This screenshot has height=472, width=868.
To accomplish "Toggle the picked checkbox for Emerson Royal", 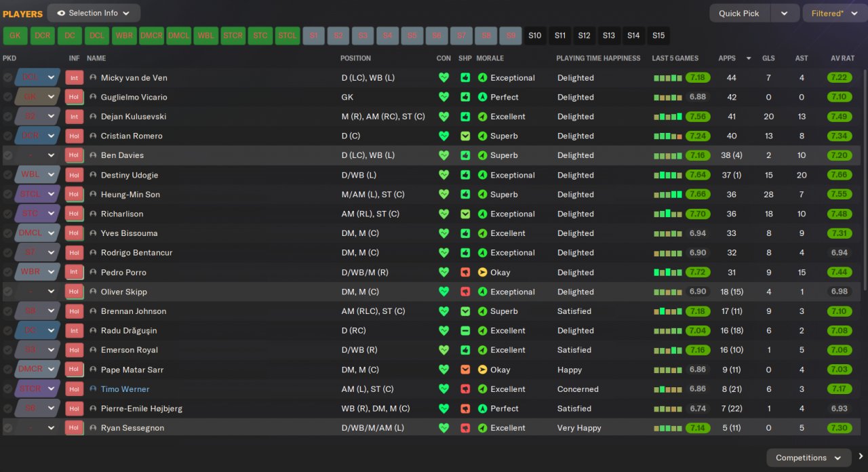I will (7, 350).
